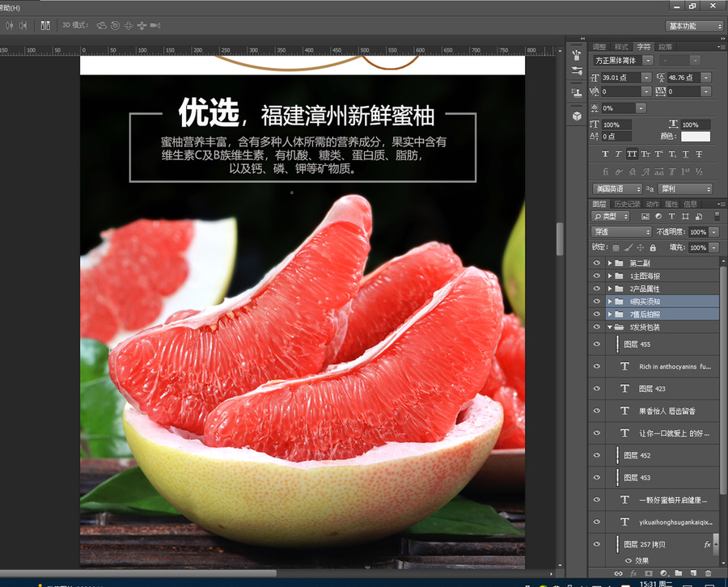Filter layers by adjustment layer icon
Image resolution: width=728 pixels, height=587 pixels.
click(x=658, y=217)
